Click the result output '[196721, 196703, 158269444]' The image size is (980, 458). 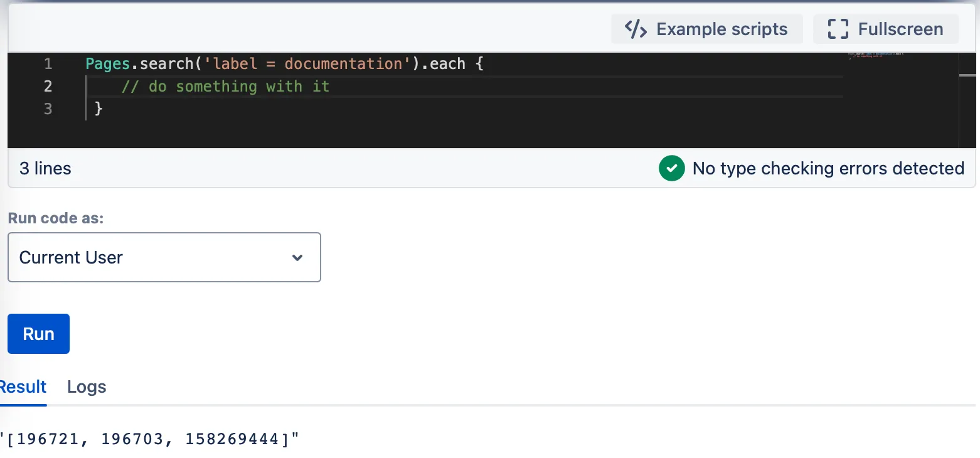coord(150,439)
